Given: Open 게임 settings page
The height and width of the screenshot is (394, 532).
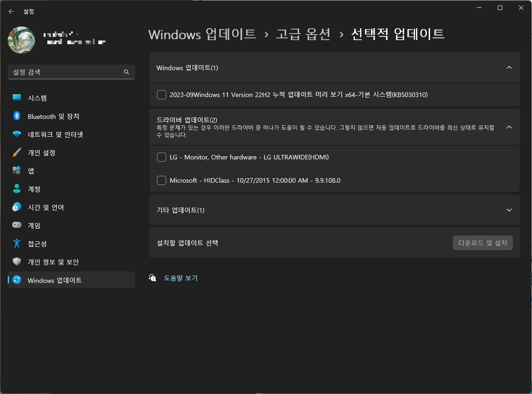Looking at the screenshot, I should coord(71,225).
